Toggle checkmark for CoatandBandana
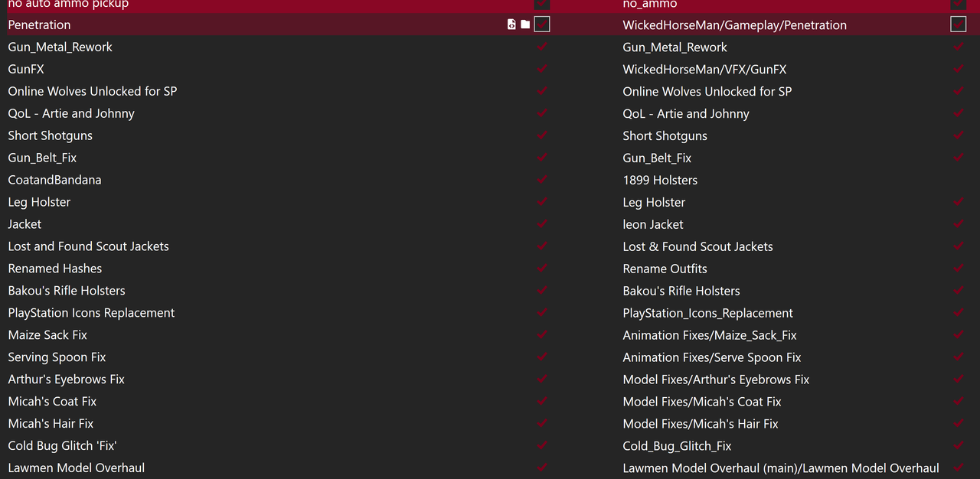This screenshot has width=980, height=479. (x=542, y=180)
